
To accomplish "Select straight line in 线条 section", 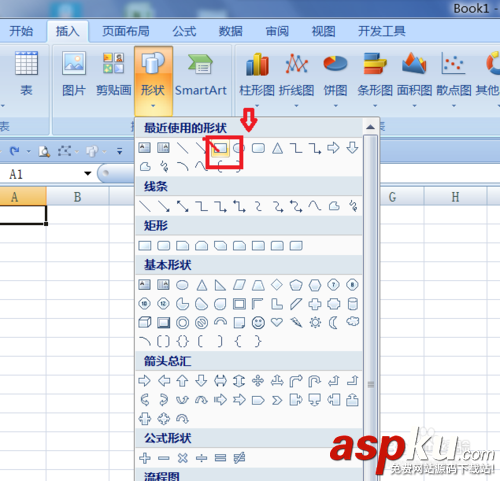I will pos(145,206).
